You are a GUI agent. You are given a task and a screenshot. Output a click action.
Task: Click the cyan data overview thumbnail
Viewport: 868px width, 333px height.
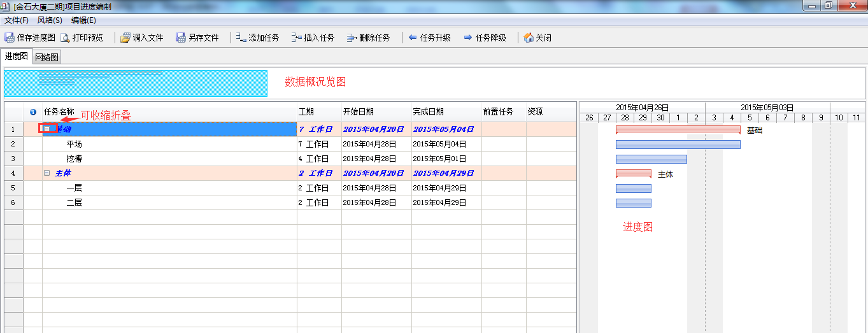[136, 83]
